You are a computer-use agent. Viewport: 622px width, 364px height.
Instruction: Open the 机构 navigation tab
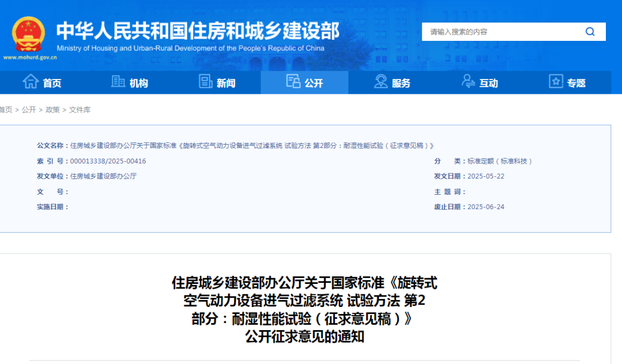[131, 82]
